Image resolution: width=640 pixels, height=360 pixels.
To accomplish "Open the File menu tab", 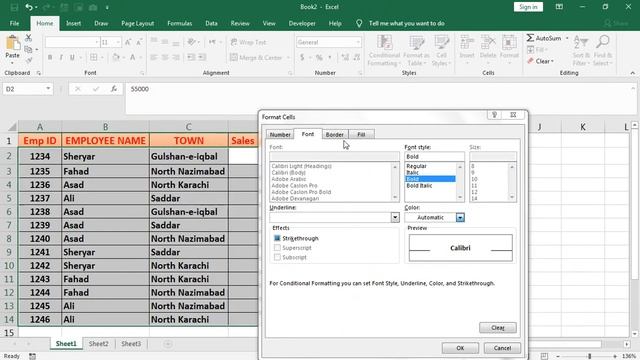I will [x=14, y=23].
